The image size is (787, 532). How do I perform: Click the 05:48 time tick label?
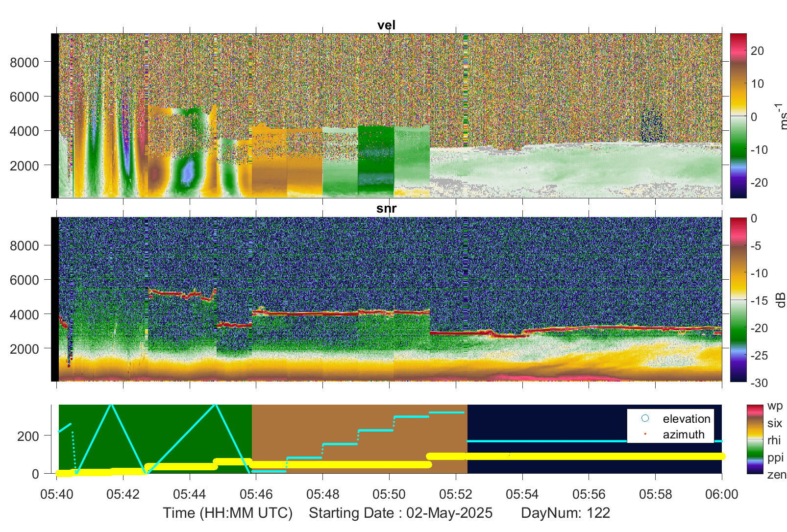[x=323, y=494]
